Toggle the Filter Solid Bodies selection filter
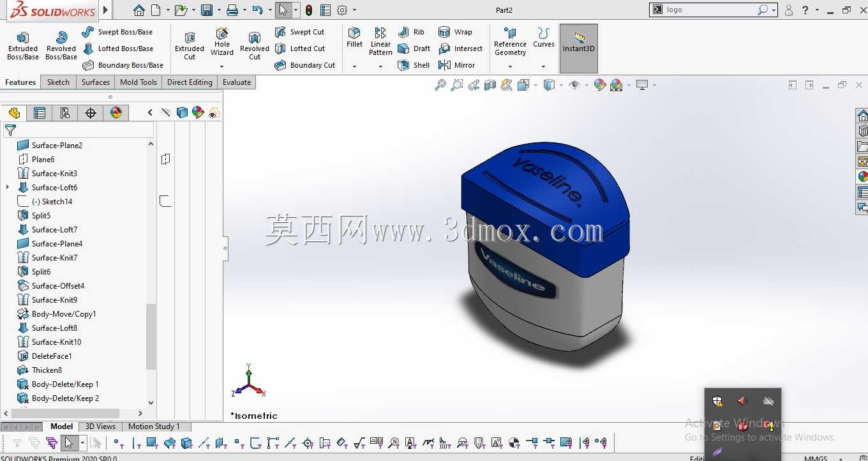This screenshot has width=868, height=461. pyautogui.click(x=186, y=442)
